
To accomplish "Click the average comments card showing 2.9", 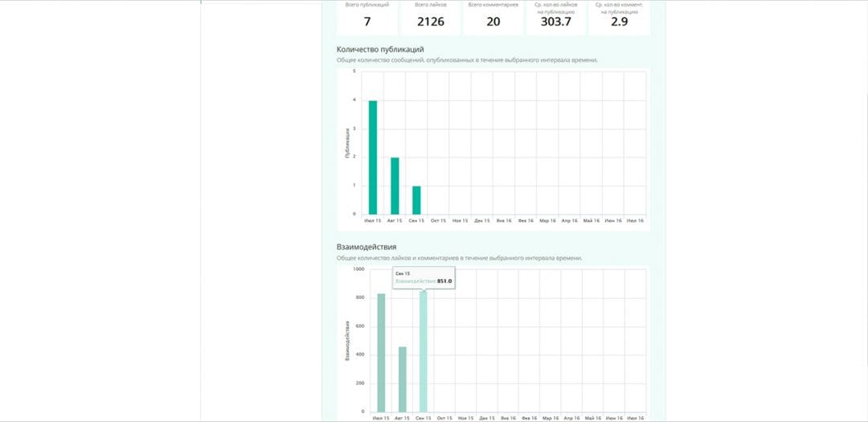I will click(x=619, y=16).
